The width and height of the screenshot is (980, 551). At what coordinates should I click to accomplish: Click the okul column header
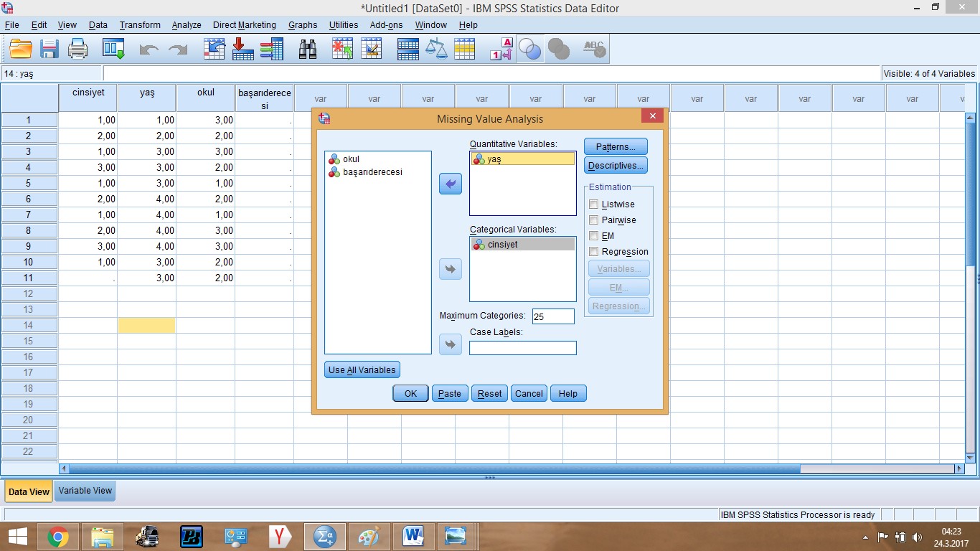coord(206,98)
